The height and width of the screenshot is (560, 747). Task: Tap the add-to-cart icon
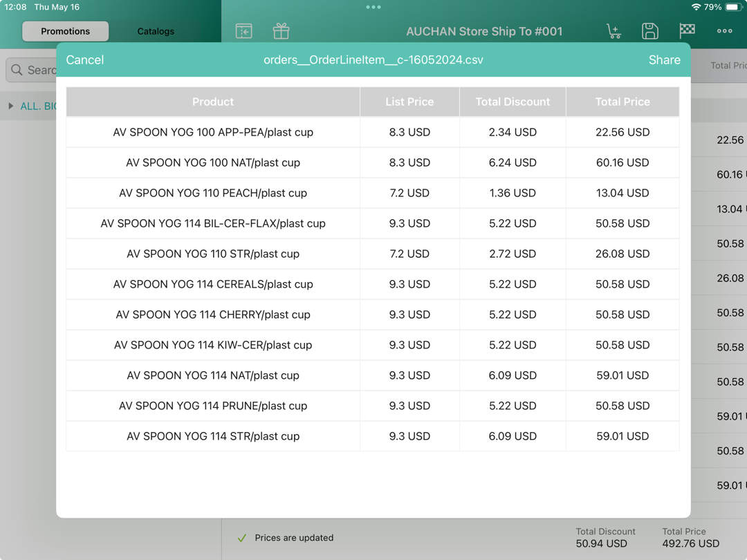[614, 31]
